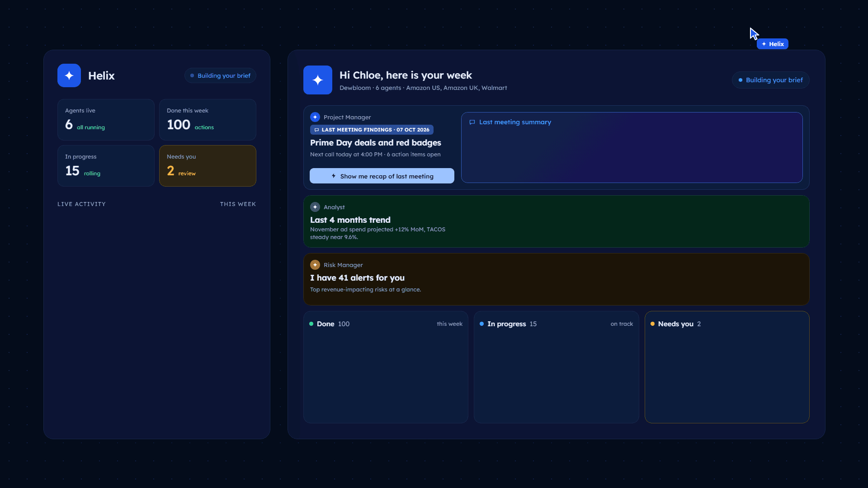
Task: Click the Project Manager agent icon
Action: pyautogui.click(x=315, y=117)
